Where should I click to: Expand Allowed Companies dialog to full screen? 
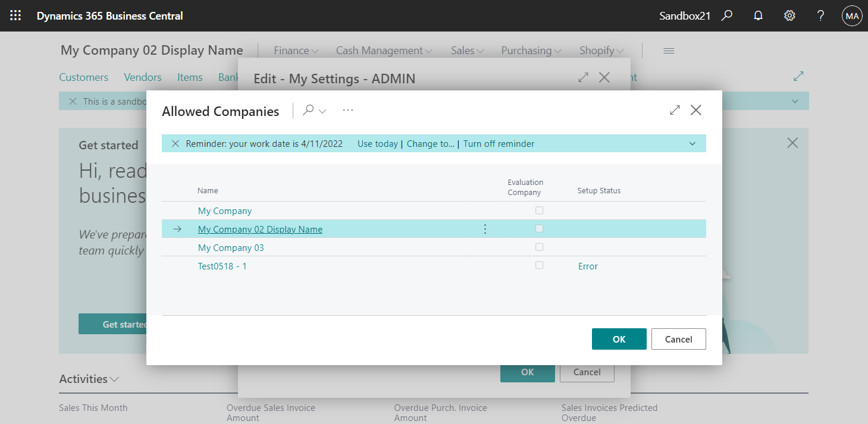675,110
